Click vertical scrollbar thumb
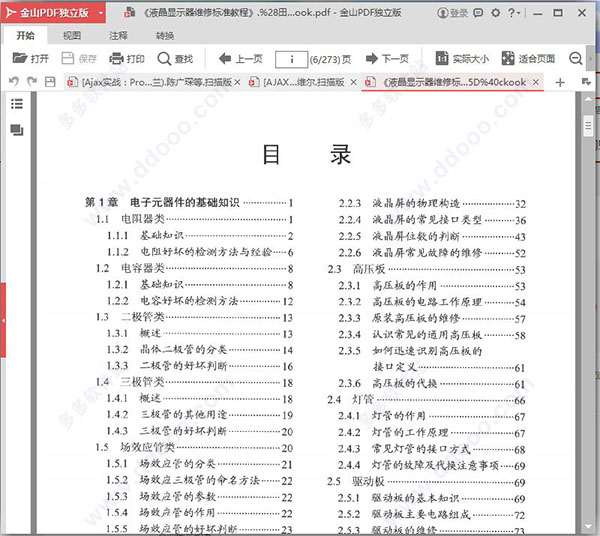 [x=588, y=125]
